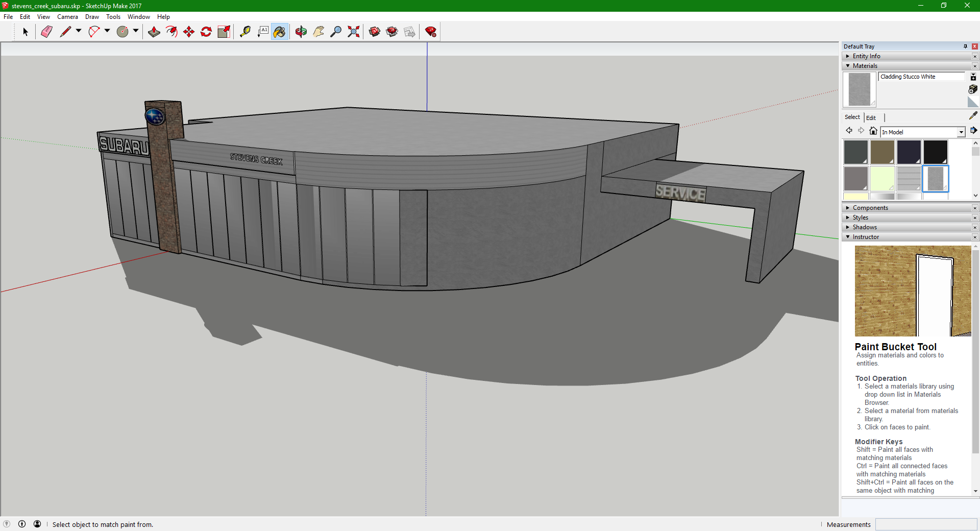This screenshot has height=531, width=980.
Task: Open the Window menu
Action: [x=138, y=17]
